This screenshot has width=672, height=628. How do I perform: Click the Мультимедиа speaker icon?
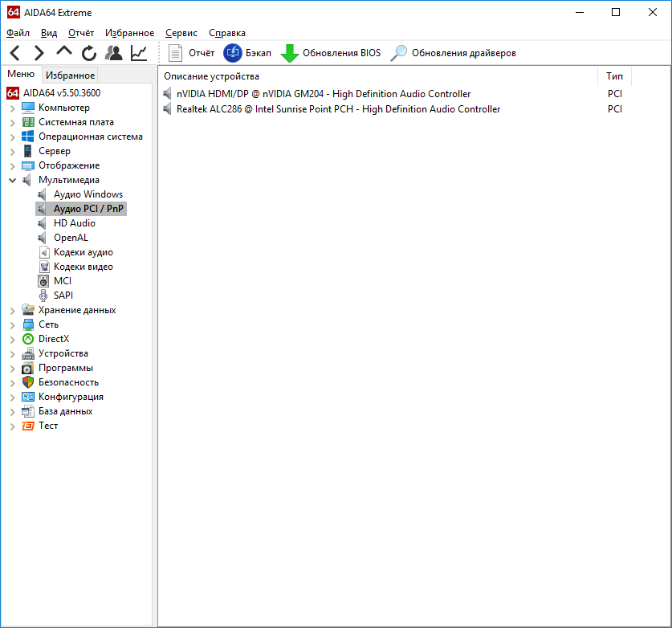27,180
